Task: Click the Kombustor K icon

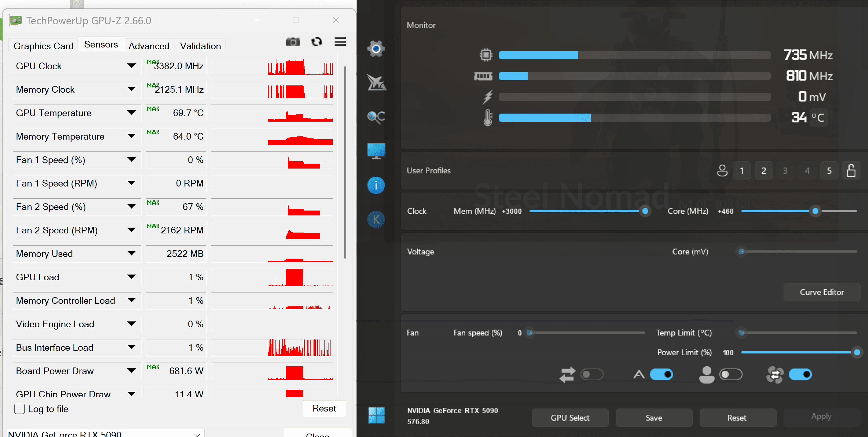Action: point(376,220)
